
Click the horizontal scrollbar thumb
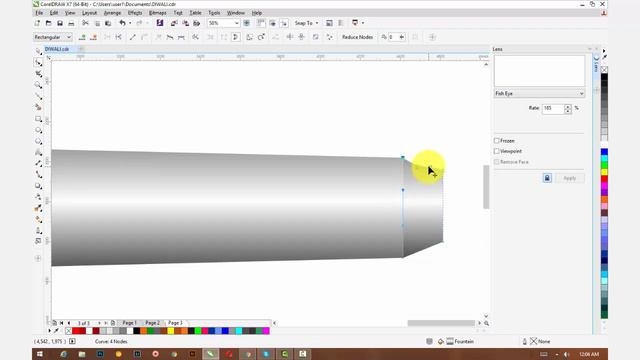pos(441,323)
